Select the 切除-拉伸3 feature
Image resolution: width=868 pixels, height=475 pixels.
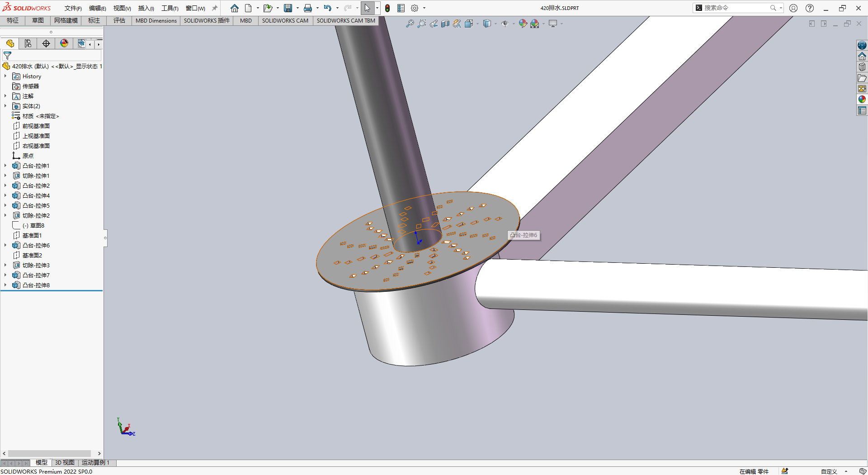click(x=36, y=265)
